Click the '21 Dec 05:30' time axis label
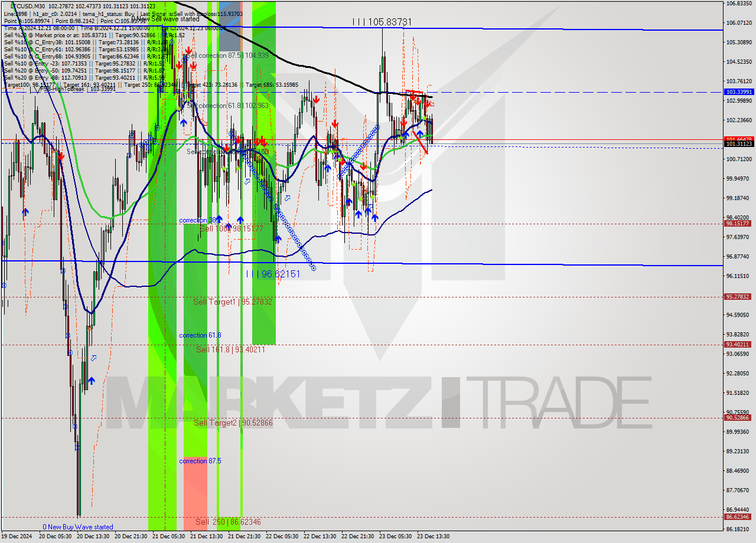This screenshot has width=756, height=543. click(x=168, y=537)
